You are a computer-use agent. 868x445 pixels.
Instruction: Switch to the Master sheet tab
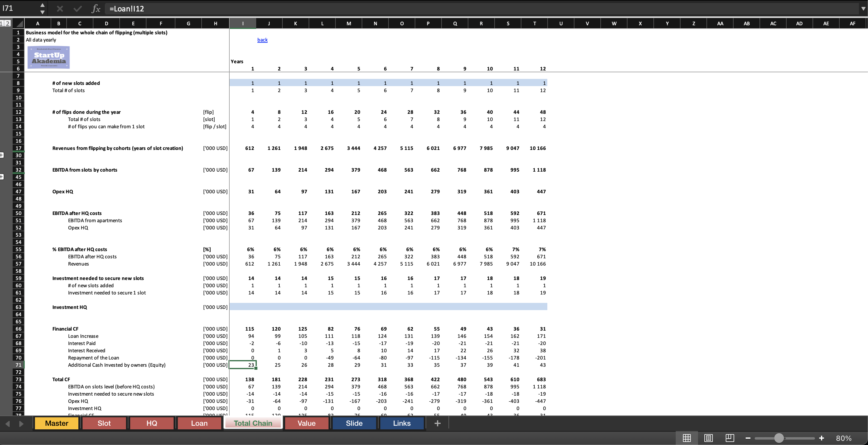[x=57, y=423]
